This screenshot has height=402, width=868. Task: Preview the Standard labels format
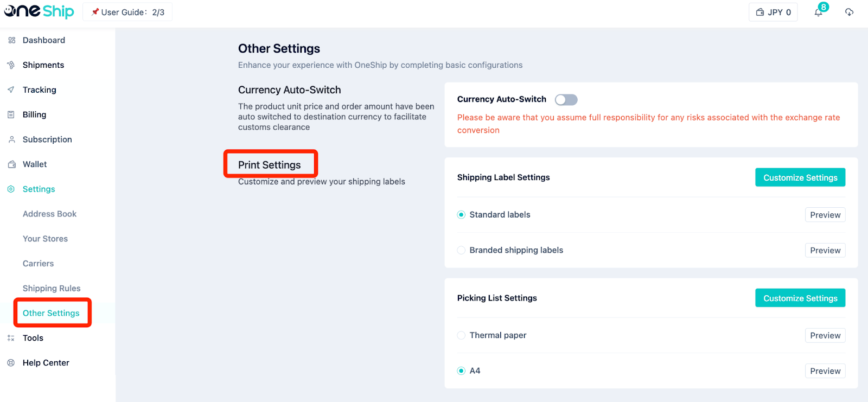pyautogui.click(x=825, y=215)
